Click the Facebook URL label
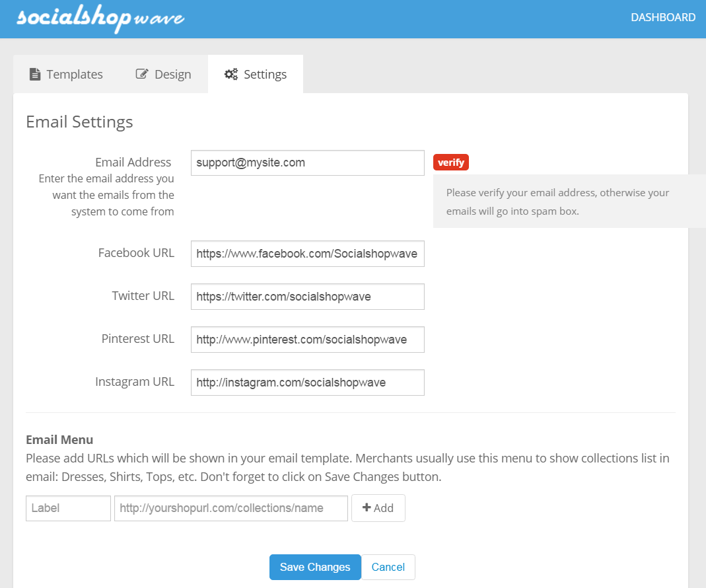 (x=136, y=253)
